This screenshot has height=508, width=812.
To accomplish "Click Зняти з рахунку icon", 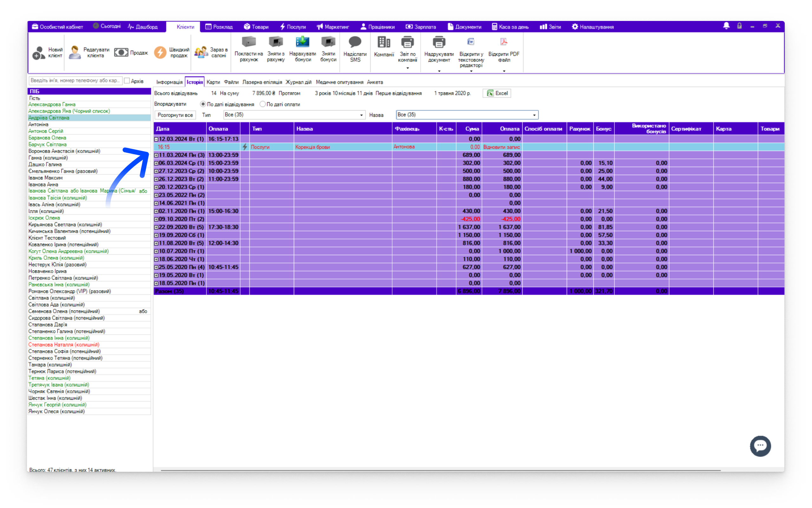I will pyautogui.click(x=276, y=42).
